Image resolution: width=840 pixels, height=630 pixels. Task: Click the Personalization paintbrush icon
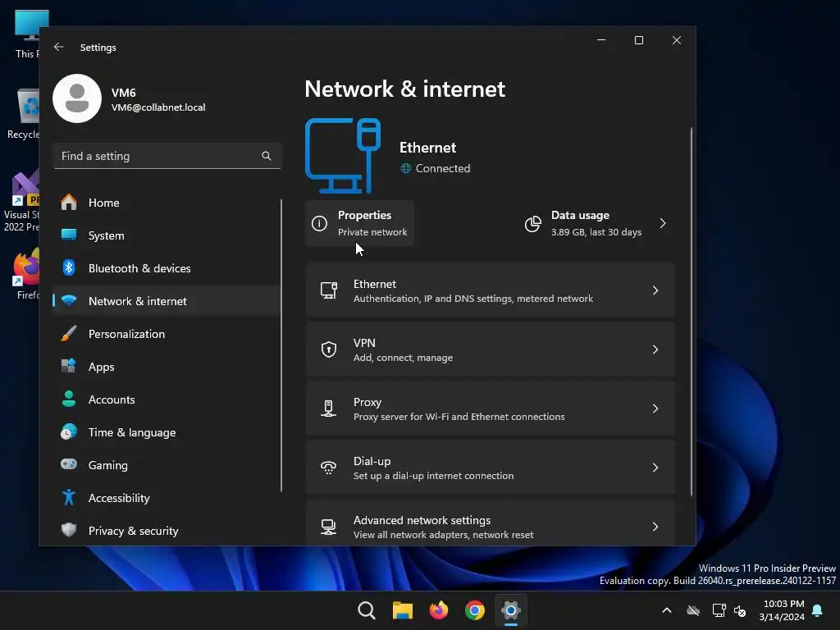69,334
